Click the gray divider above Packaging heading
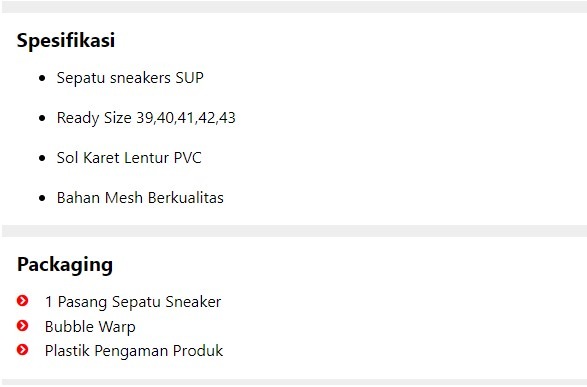This screenshot has height=387, width=587. tap(294, 231)
